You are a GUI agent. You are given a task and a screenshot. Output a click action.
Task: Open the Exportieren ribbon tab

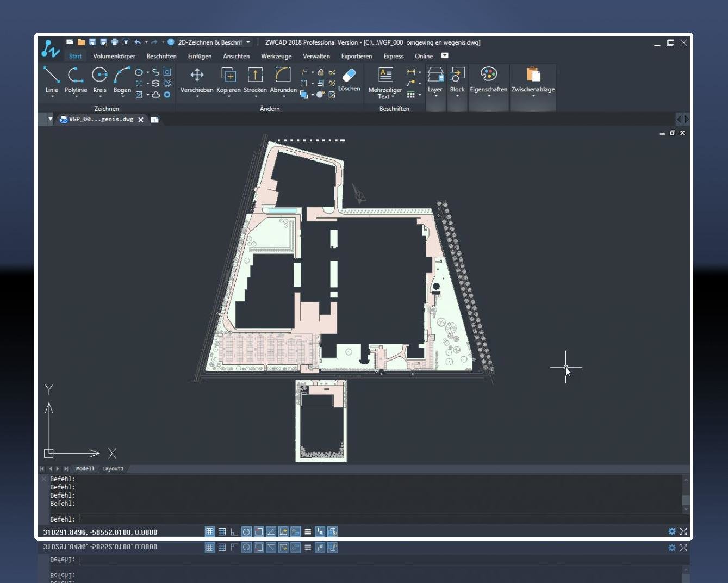pos(357,56)
